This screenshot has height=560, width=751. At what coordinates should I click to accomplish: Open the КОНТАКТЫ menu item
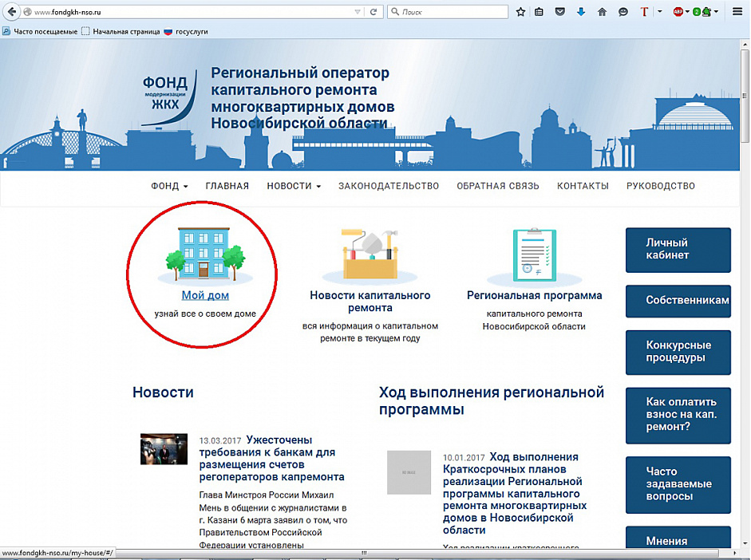[x=583, y=186]
